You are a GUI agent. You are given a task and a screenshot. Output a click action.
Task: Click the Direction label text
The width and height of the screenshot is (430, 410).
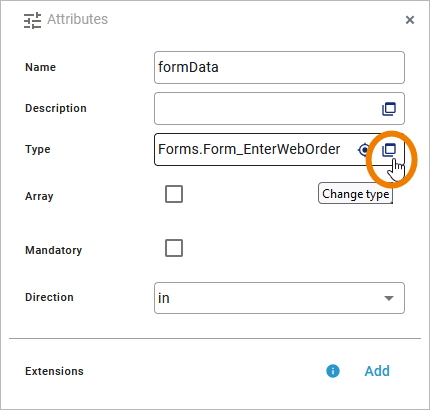coord(49,297)
